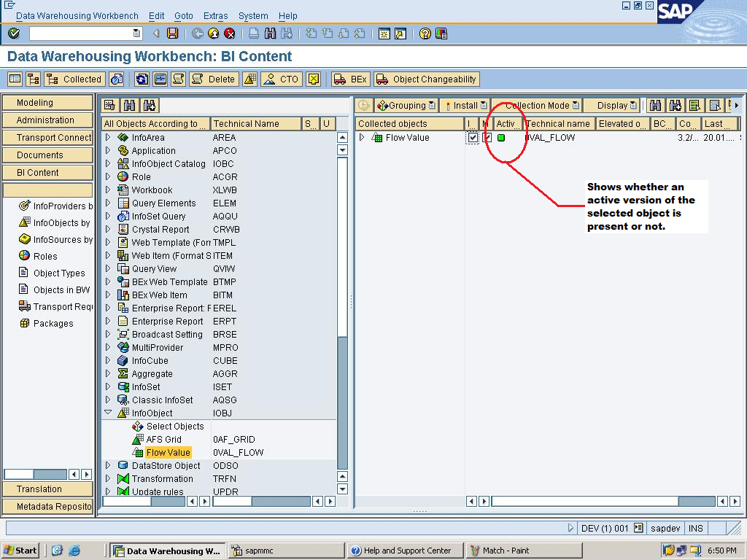Click the collected objects horizontal scrollbar
Screen dimensions: 747x560
coord(603,501)
